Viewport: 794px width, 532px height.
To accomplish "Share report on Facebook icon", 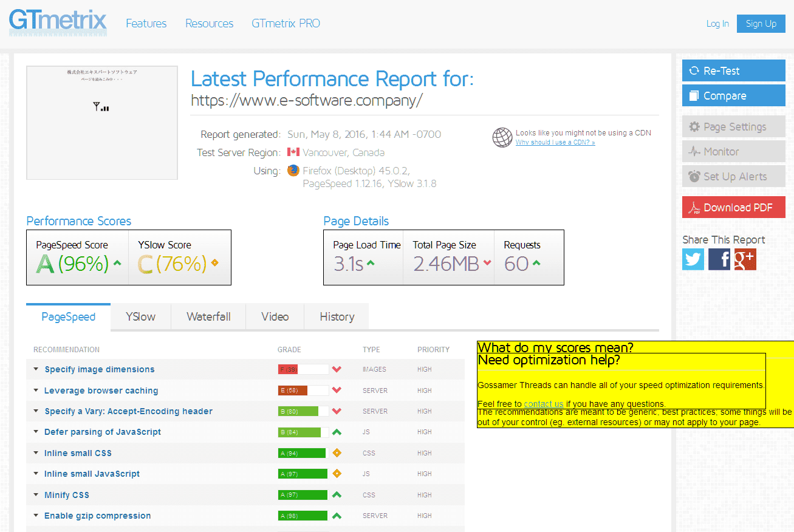I will [x=719, y=259].
